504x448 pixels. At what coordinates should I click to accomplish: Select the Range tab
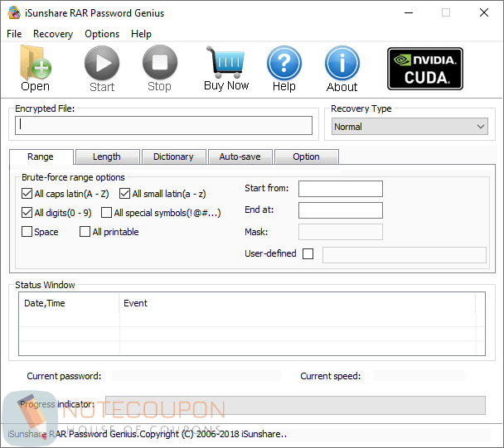pos(41,157)
